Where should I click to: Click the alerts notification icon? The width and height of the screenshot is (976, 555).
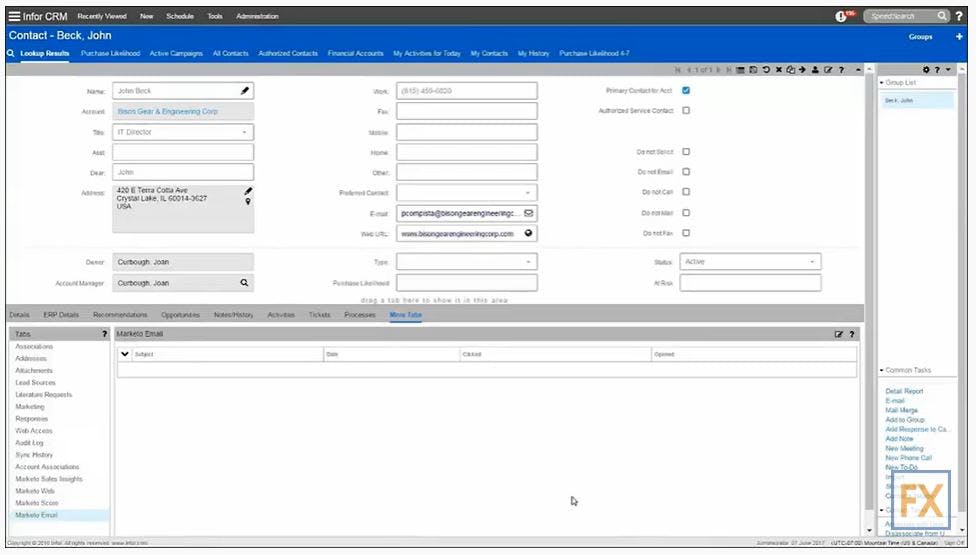(841, 16)
